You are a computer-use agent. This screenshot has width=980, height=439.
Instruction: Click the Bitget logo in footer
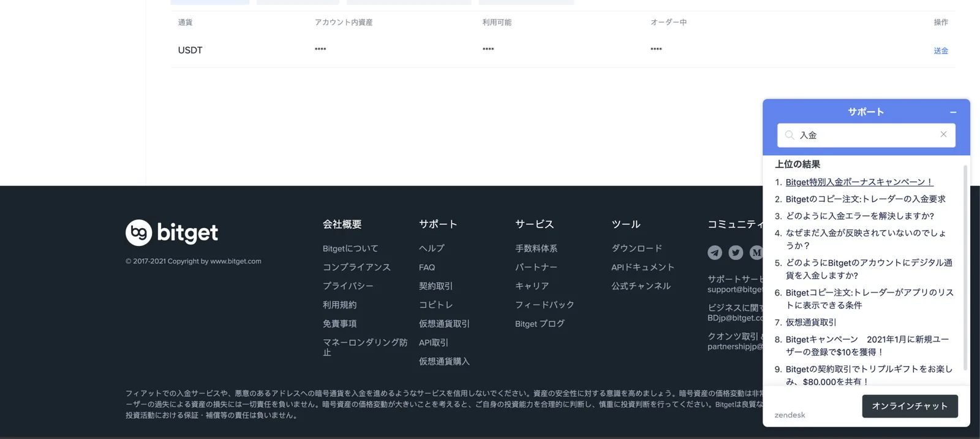tap(171, 232)
